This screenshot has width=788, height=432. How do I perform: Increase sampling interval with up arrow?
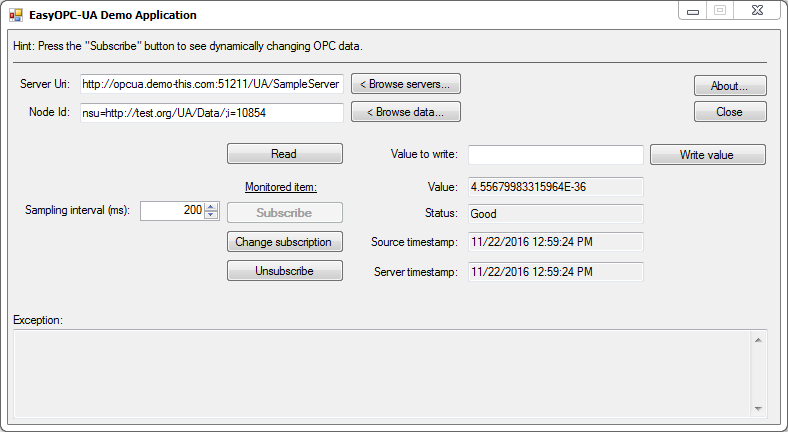[211, 207]
